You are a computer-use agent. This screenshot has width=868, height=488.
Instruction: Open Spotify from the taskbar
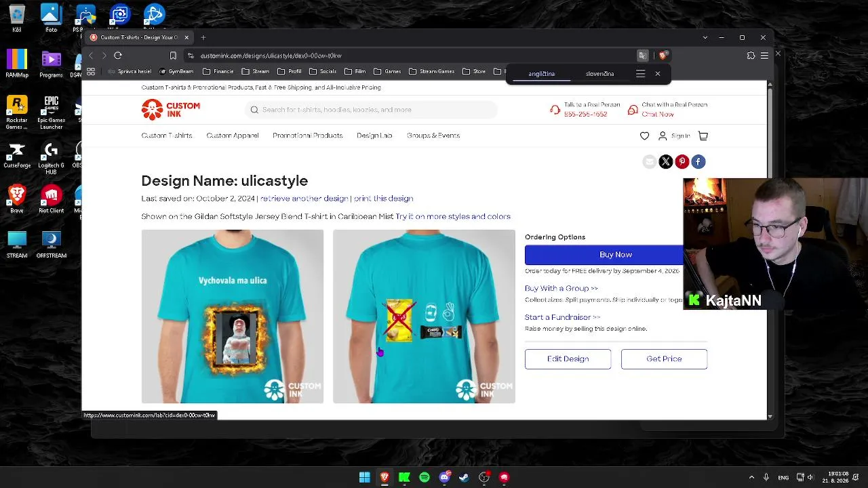(x=425, y=477)
